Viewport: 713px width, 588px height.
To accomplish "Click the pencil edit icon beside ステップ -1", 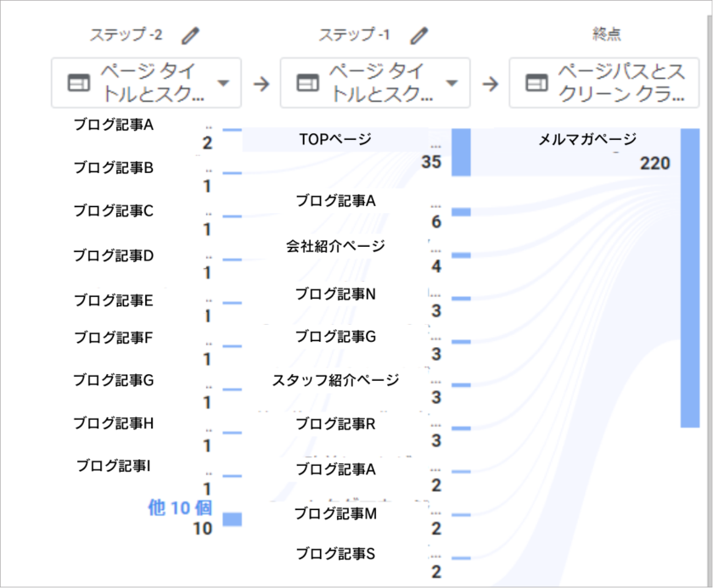I will click(419, 35).
